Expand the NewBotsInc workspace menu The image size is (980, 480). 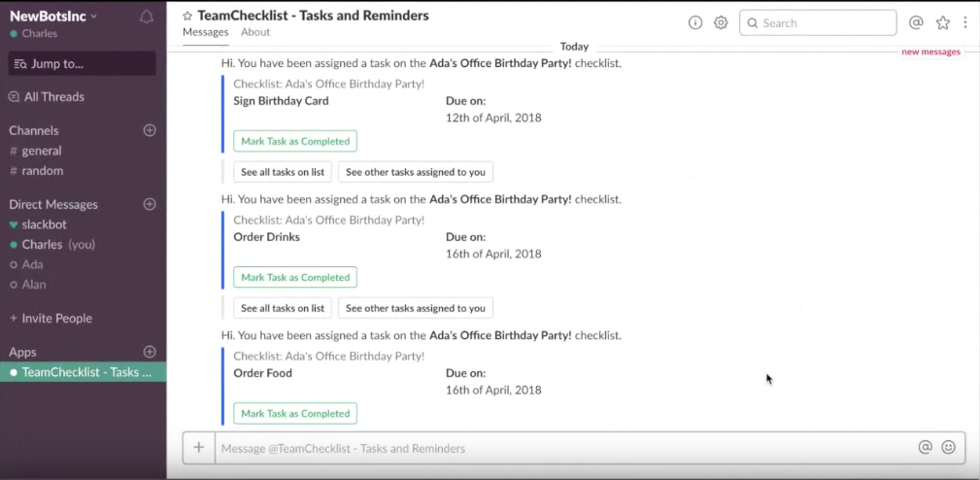pyautogui.click(x=53, y=16)
